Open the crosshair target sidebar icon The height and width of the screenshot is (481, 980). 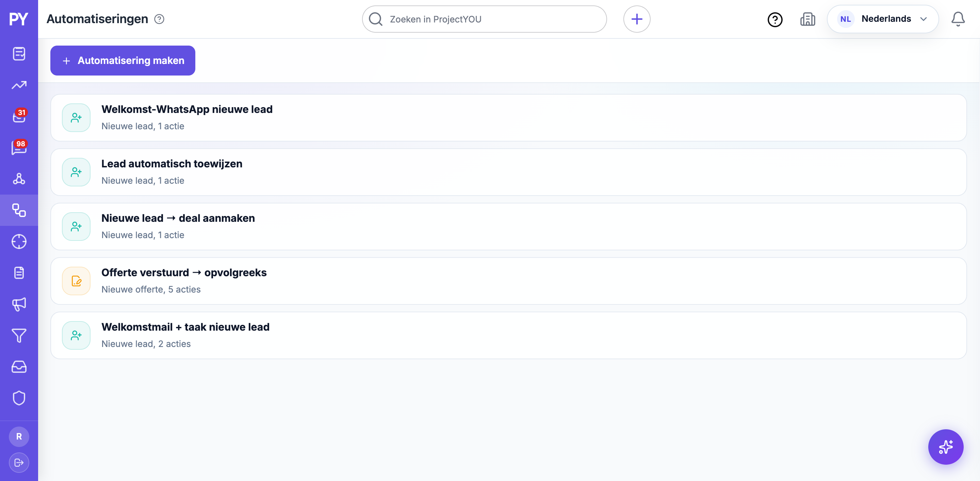pos(19,242)
